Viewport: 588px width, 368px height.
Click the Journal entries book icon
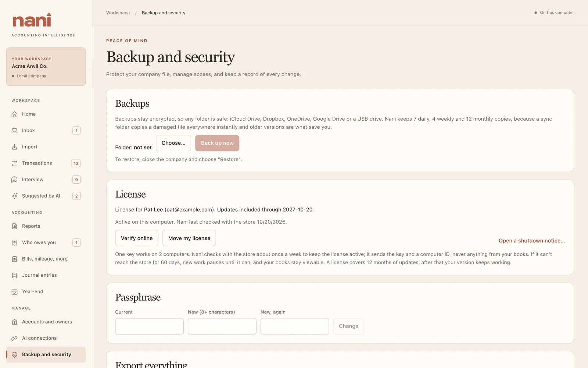point(14,275)
